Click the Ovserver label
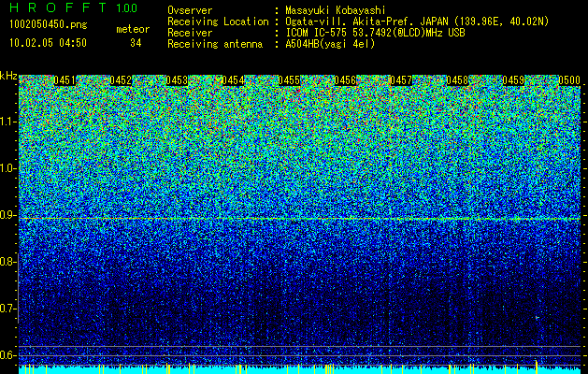 click(x=190, y=10)
